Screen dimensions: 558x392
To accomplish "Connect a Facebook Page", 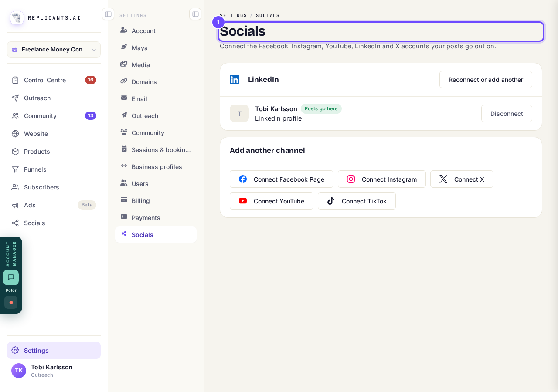I will tap(282, 179).
